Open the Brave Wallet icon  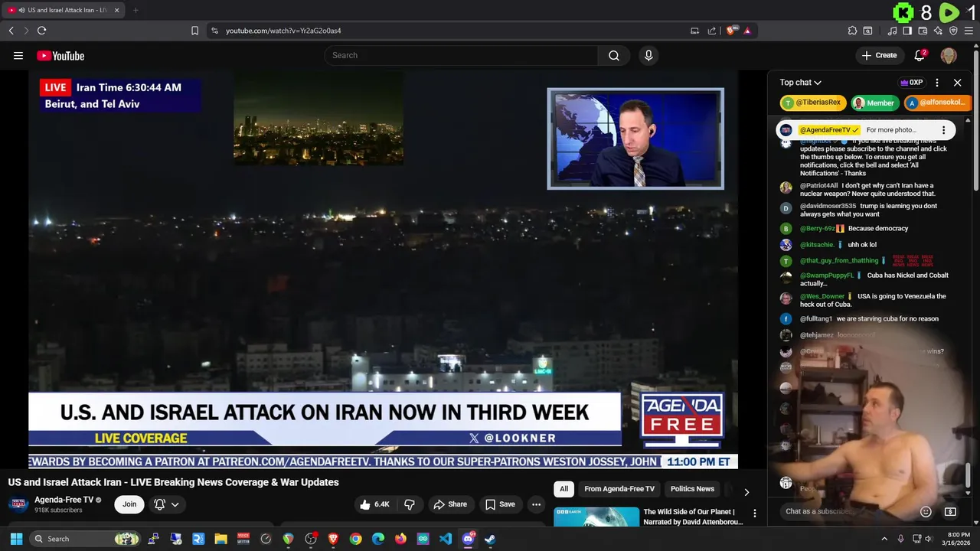click(923, 31)
